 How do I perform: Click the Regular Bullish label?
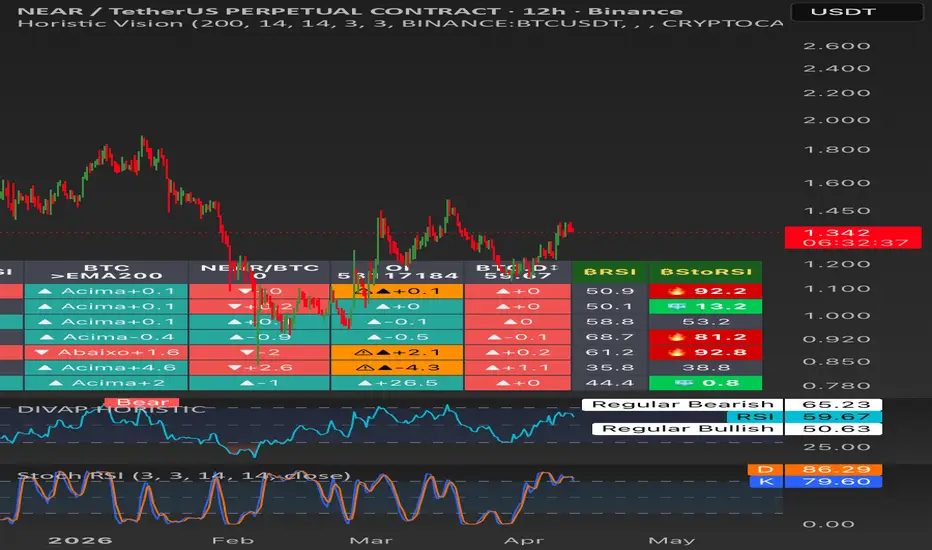coord(688,429)
